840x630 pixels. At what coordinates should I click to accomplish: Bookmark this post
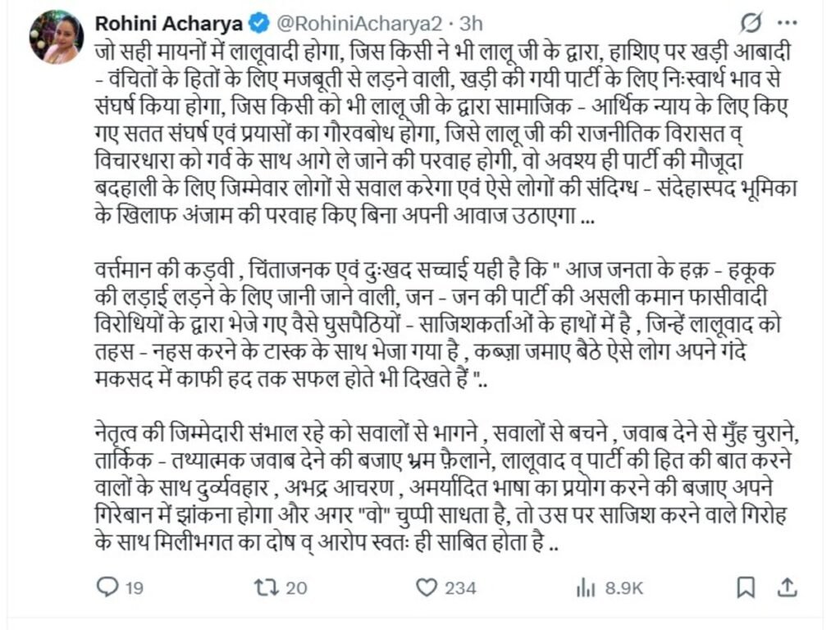[746, 587]
